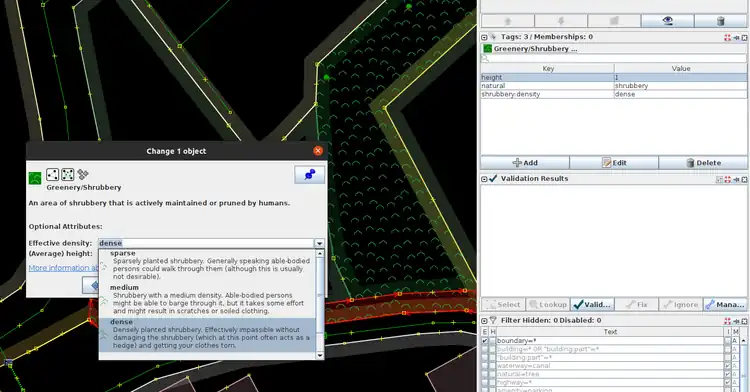This screenshot has height=392, width=750.
Task: Select the shrubbery:density tag row
Action: tap(614, 94)
